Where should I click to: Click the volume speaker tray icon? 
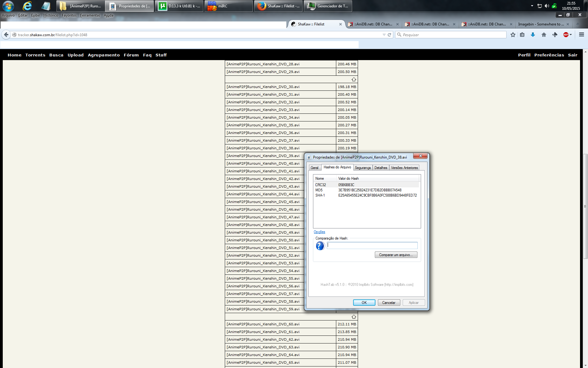(x=547, y=6)
